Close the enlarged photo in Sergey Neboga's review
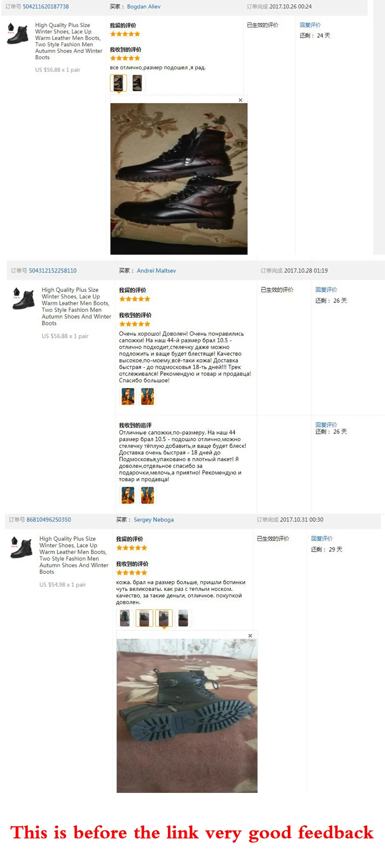Screen dimensions: 385x868 (250, 635)
